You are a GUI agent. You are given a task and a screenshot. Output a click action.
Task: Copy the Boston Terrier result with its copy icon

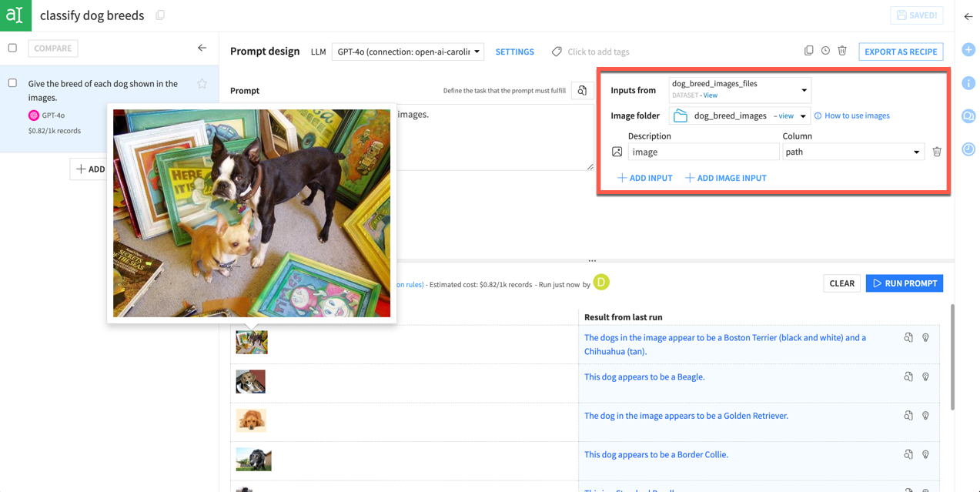click(x=908, y=337)
